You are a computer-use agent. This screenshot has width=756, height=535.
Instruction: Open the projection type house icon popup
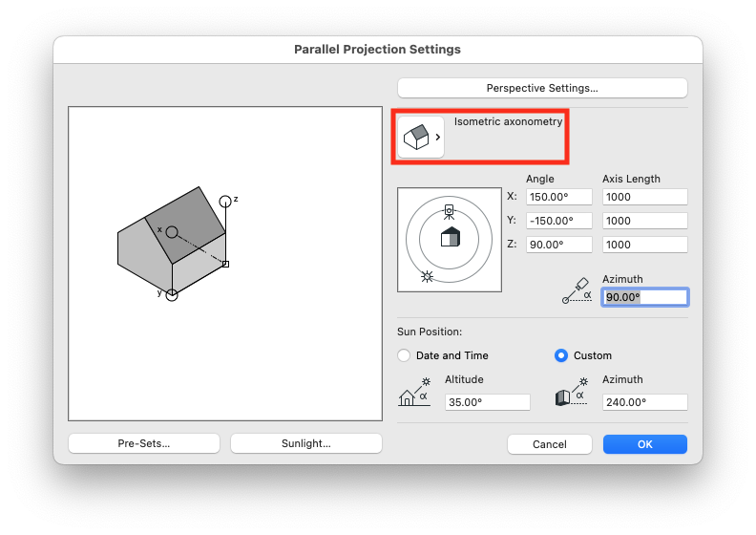click(x=420, y=137)
